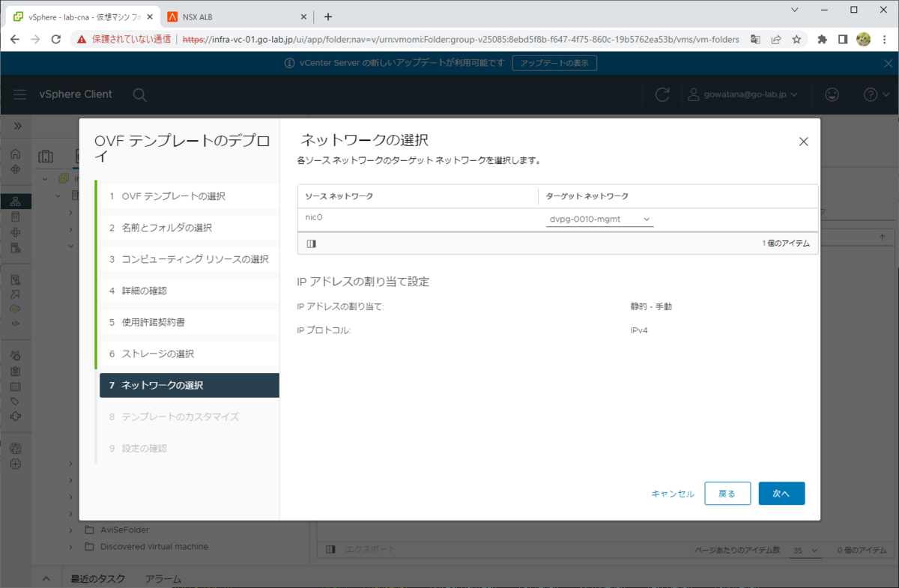Open the dvpg-0010-mgmt target network dropdown

point(600,219)
